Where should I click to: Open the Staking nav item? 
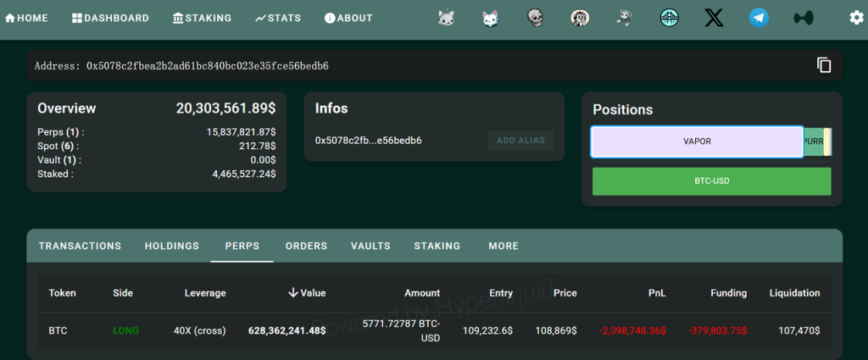click(202, 19)
